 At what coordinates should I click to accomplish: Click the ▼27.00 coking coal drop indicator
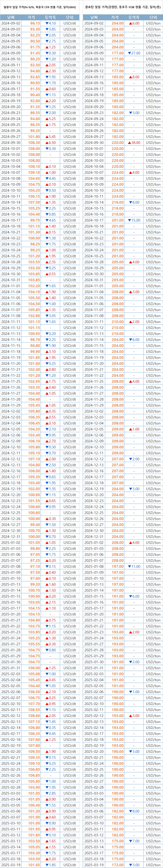coord(134,53)
